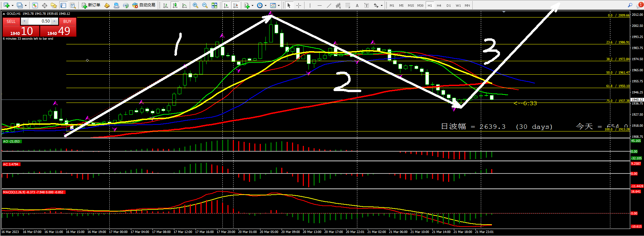
Task: Increase lot volume with up arrow
Action: 55,21
